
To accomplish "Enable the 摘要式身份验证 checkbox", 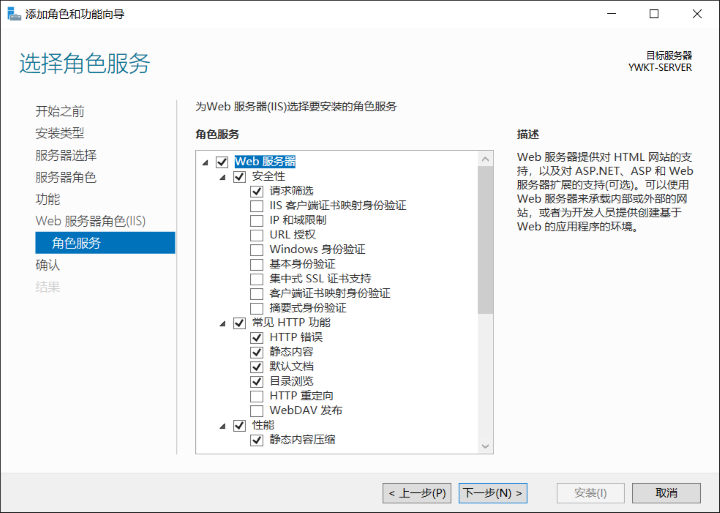I will 257,309.
